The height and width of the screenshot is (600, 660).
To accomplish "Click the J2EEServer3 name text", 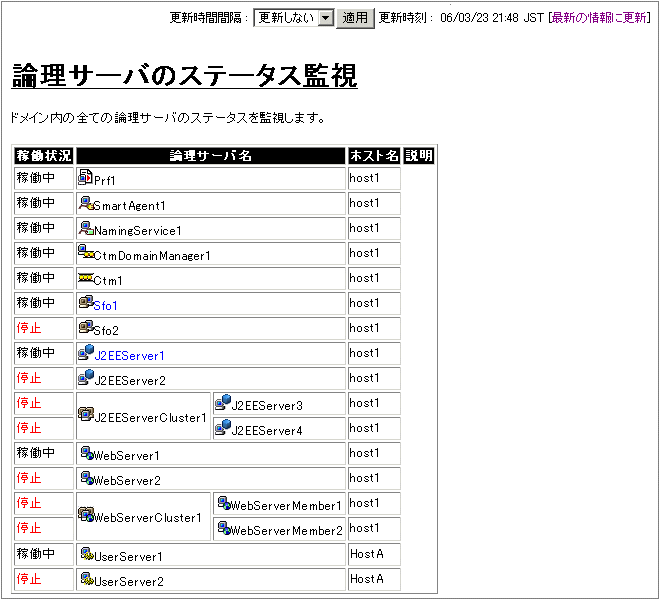I will [267, 406].
